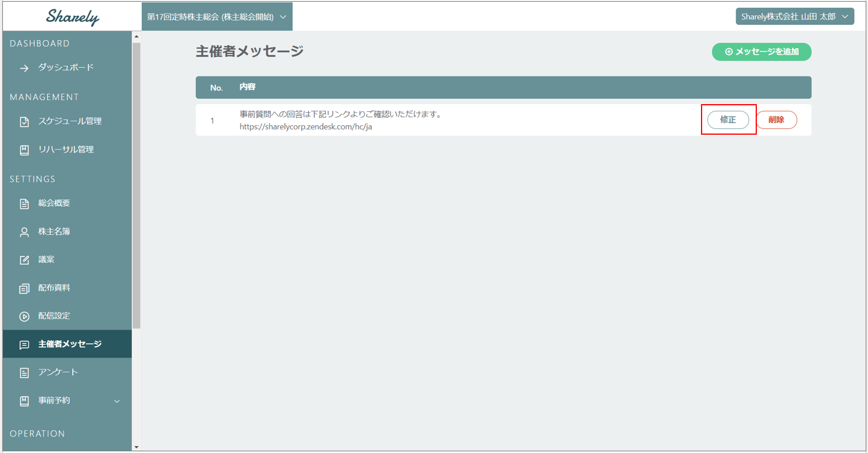Click the メッセージを追加 button
Screen dimensions: 868x453
(x=761, y=52)
